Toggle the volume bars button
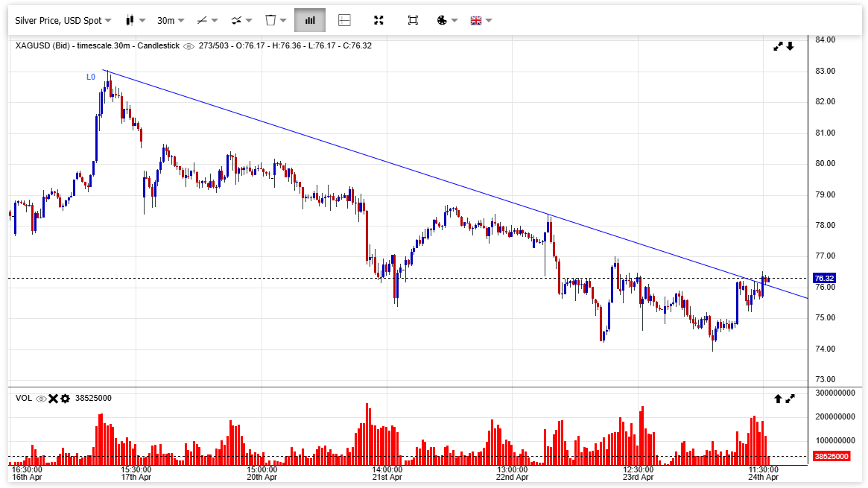This screenshot has width=868, height=488. (x=310, y=20)
